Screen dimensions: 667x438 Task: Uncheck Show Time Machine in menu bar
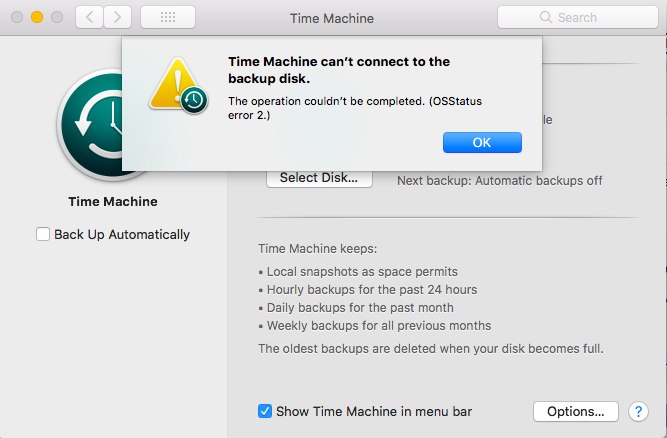tap(265, 411)
